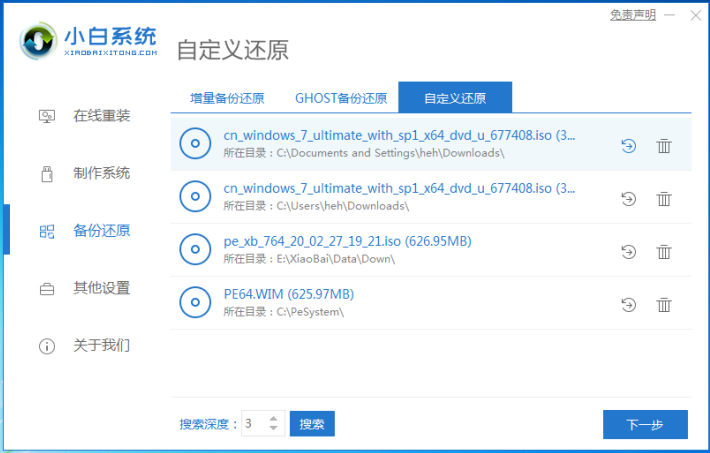Increase search depth with up arrow
The height and width of the screenshot is (453, 710).
click(x=275, y=418)
